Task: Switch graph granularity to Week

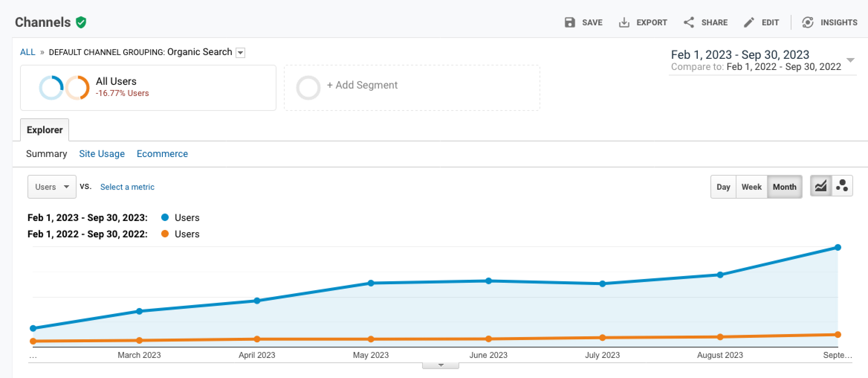Action: [x=751, y=187]
